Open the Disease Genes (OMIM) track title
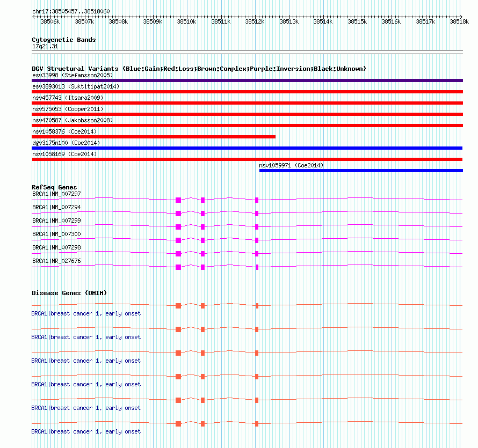Screen dimensions: 478x448 coord(69,293)
